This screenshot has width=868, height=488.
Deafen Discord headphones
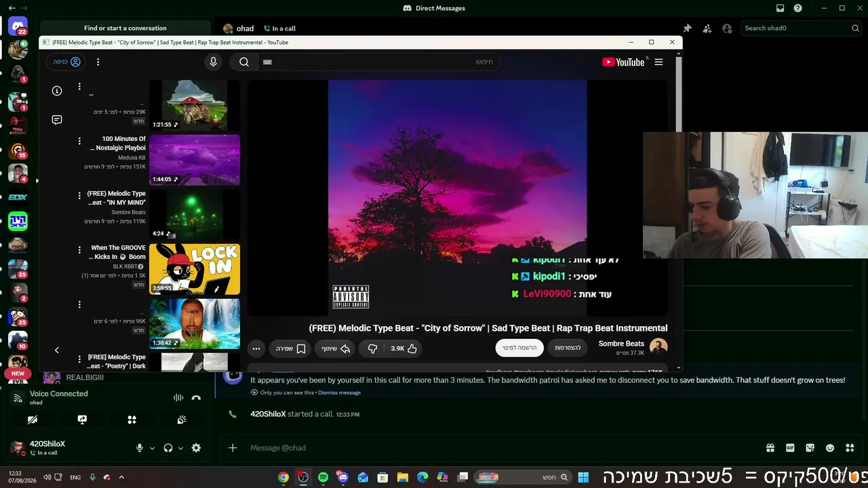pyautogui.click(x=168, y=448)
